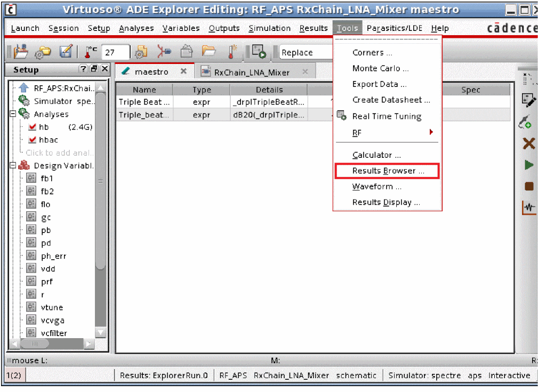538x392 pixels.
Task: Open the Calculator menu entry
Action: pos(376,155)
